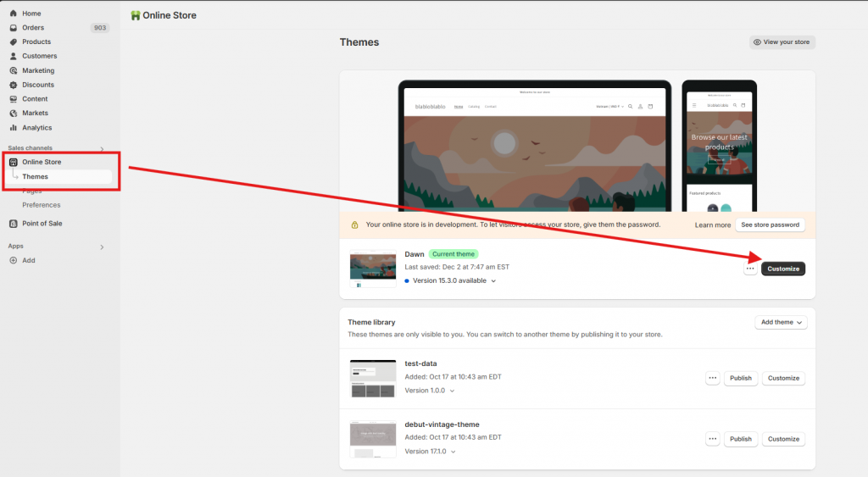This screenshot has height=477, width=868.
Task: Expand the Apps section chevron
Action: (x=102, y=247)
